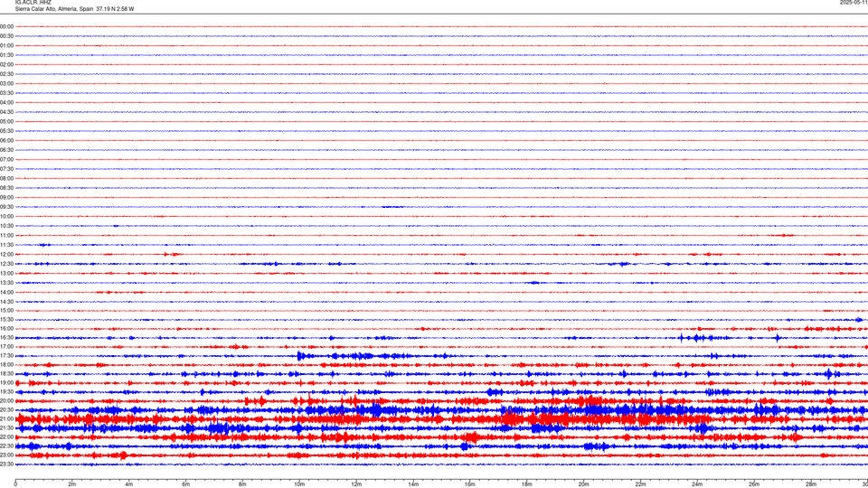Click the 28m tick label on time axis
The image size is (868, 488).
pos(810,484)
